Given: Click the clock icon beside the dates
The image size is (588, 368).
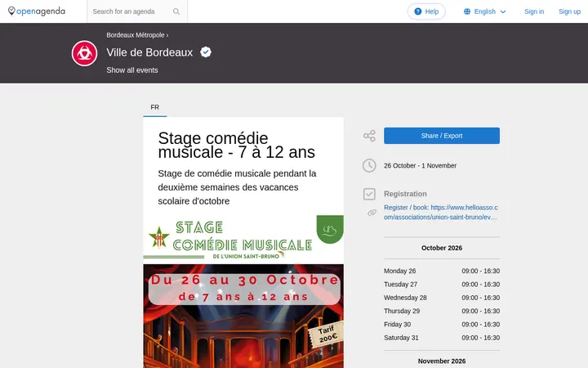Looking at the screenshot, I should pyautogui.click(x=369, y=165).
